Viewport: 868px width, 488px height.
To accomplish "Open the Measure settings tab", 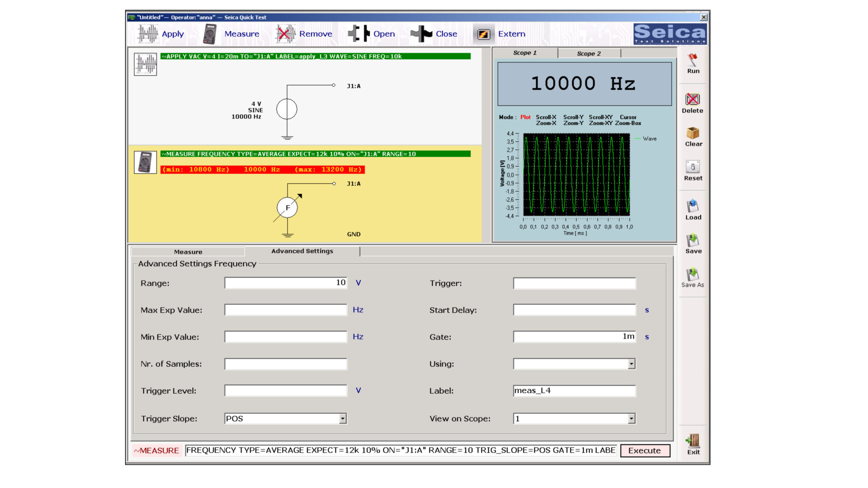I will [188, 252].
